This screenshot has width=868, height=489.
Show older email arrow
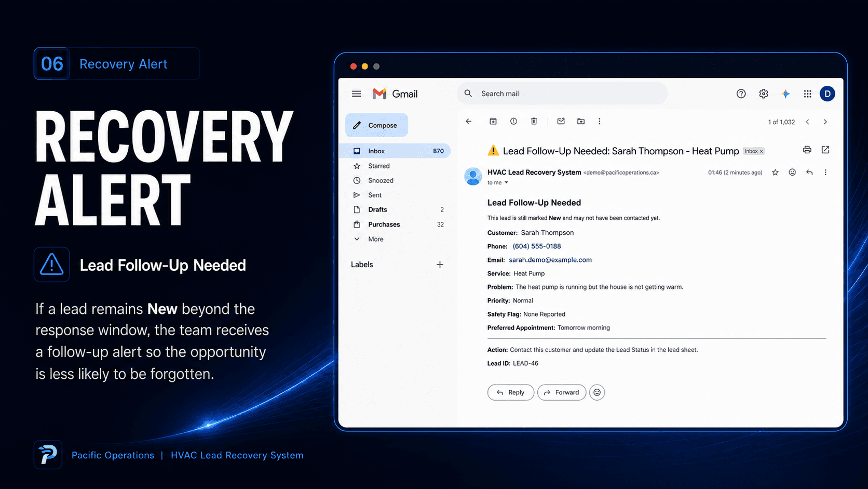tap(825, 122)
